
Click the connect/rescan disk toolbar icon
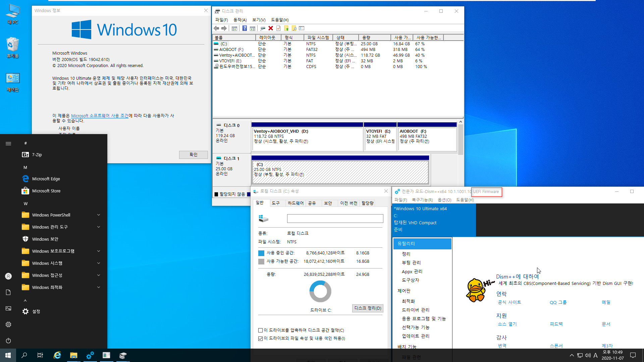pos(263,28)
